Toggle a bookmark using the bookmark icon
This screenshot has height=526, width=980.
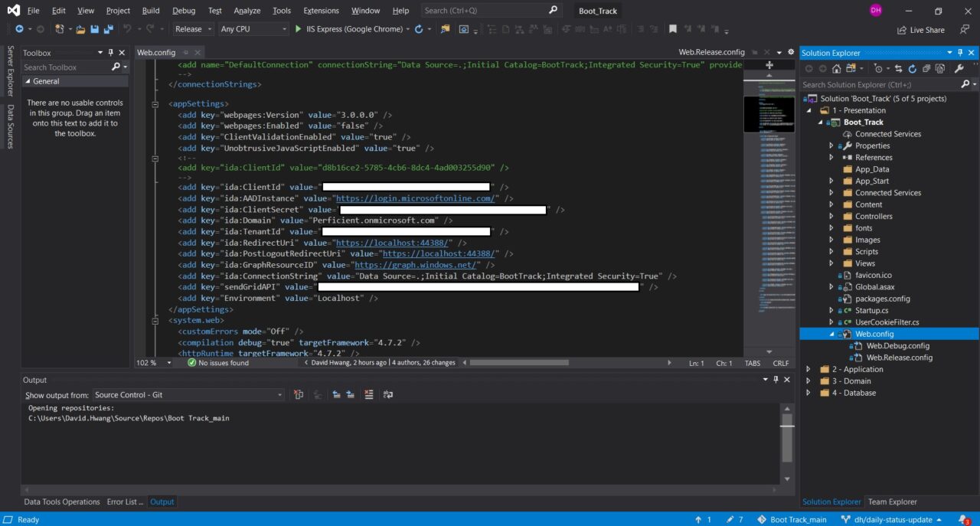(672, 29)
